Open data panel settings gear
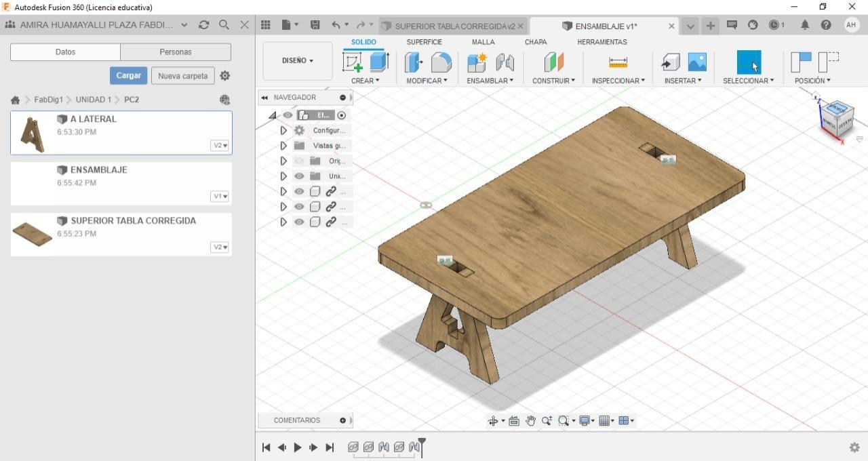The width and height of the screenshot is (868, 461). [225, 76]
